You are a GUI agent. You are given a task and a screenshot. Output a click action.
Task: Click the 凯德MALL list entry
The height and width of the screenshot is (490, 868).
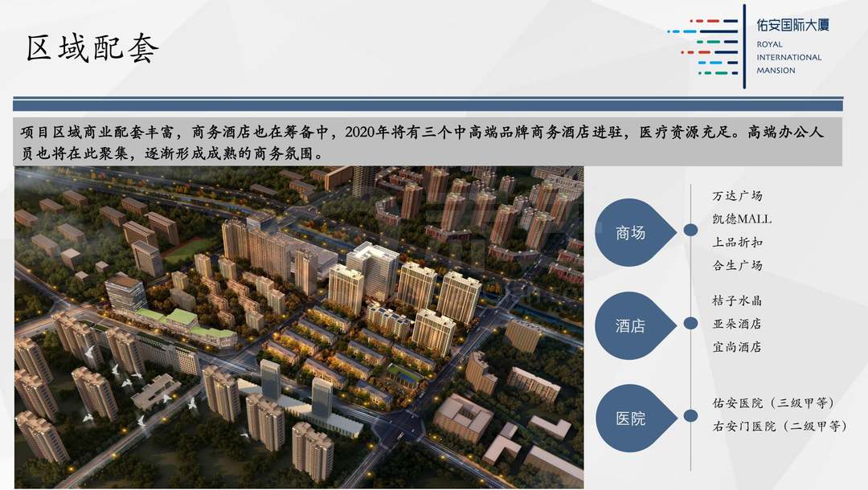pyautogui.click(x=742, y=219)
